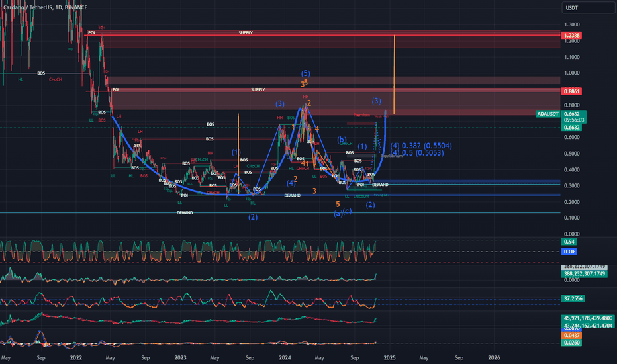The width and height of the screenshot is (617, 364).
Task: Select the Equilibrium zone label
Action: (392, 156)
